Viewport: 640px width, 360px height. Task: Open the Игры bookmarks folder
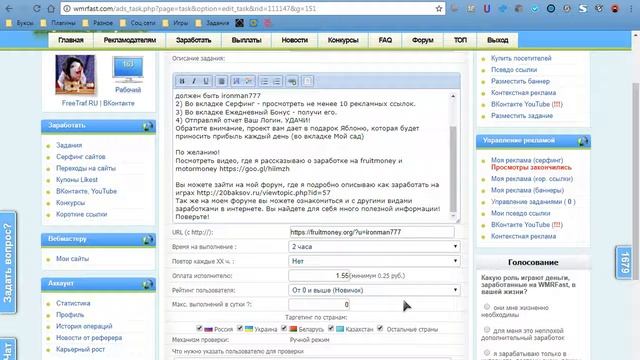pyautogui.click(x=176, y=23)
